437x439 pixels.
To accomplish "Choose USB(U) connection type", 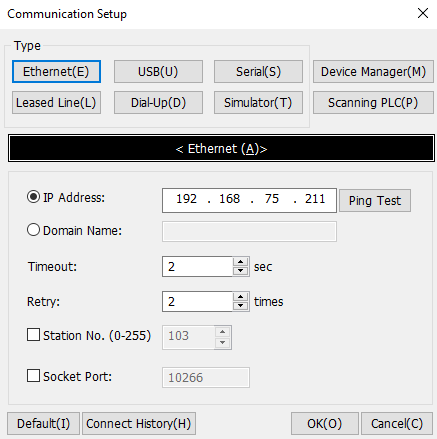I will [x=158, y=71].
